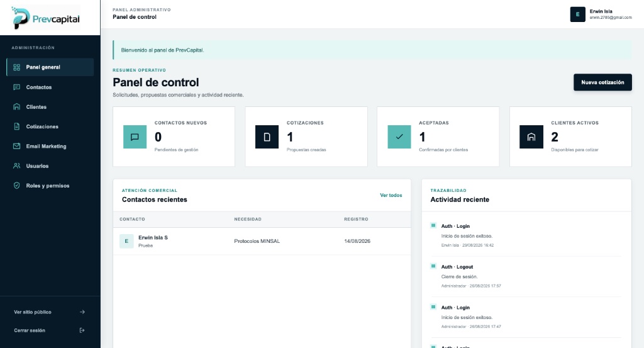This screenshot has width=644, height=348.
Task: Click the Actividad reciente heading
Action: (x=460, y=199)
